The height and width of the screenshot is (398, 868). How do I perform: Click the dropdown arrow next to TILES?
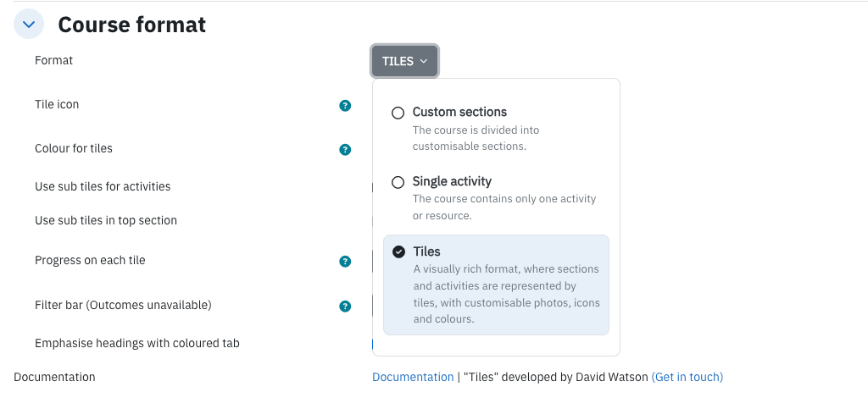(x=424, y=61)
